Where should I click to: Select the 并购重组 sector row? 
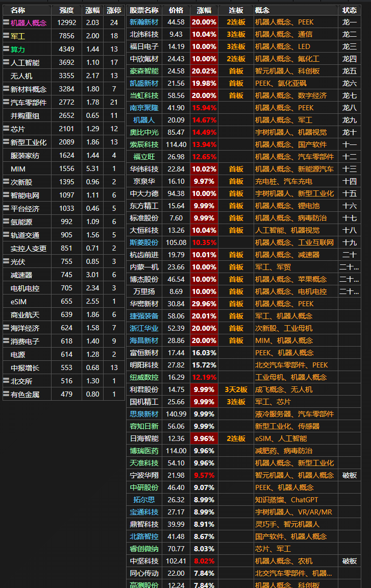[x=64, y=115]
